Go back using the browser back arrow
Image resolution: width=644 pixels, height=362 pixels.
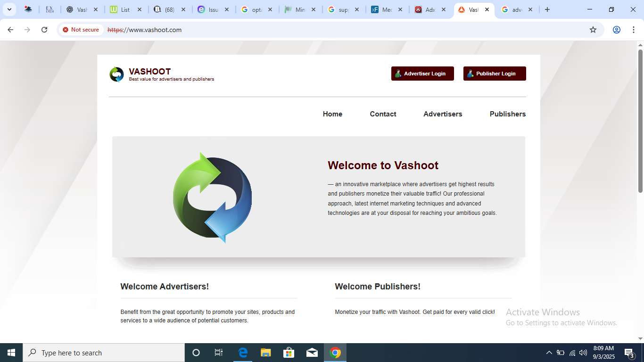coord(10,30)
